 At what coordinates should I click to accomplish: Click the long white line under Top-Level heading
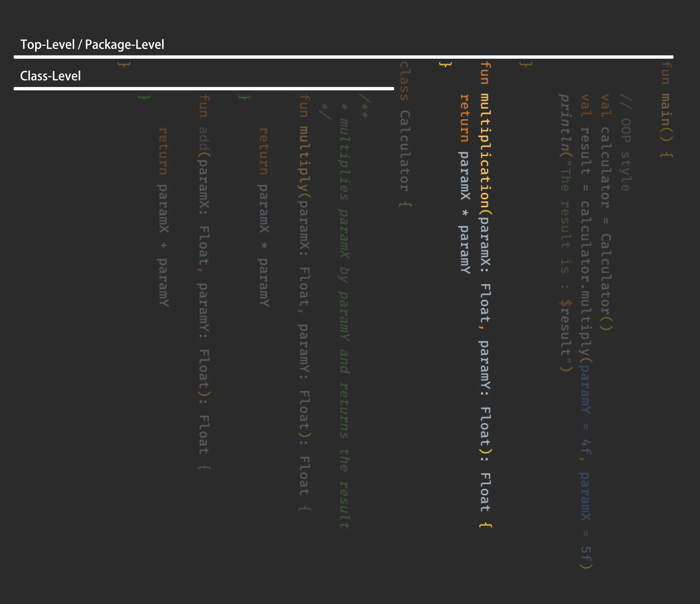(343, 57)
